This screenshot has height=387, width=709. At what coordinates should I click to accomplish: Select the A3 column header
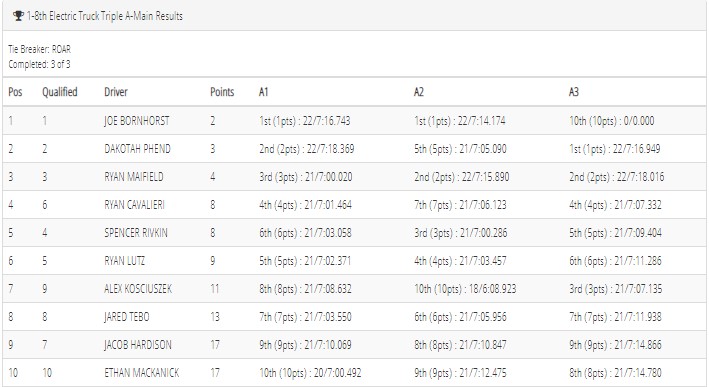coord(574,92)
